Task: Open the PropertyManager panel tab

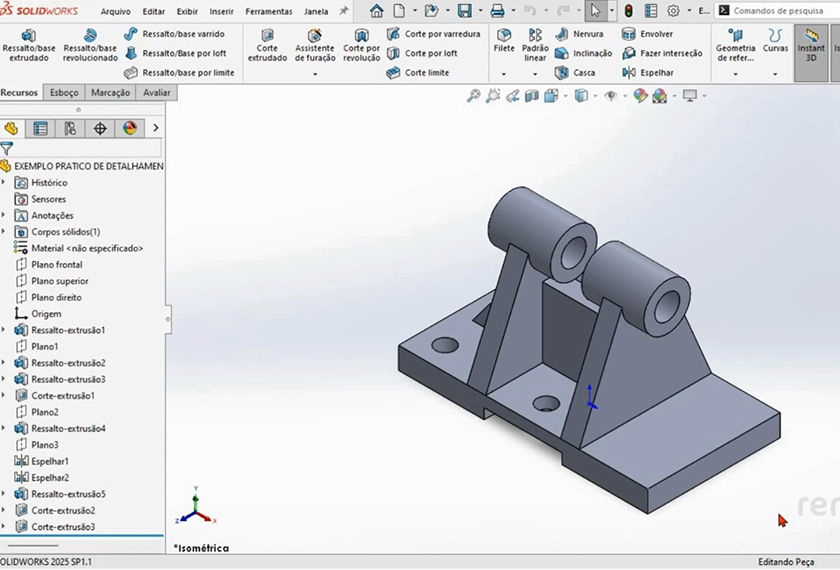Action: coord(40,128)
